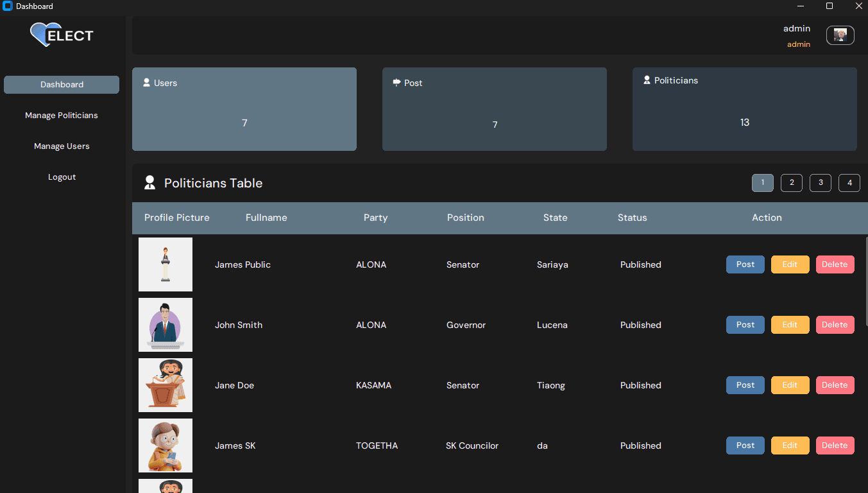This screenshot has height=493, width=868.
Task: Sort by the Status column header
Action: click(633, 218)
